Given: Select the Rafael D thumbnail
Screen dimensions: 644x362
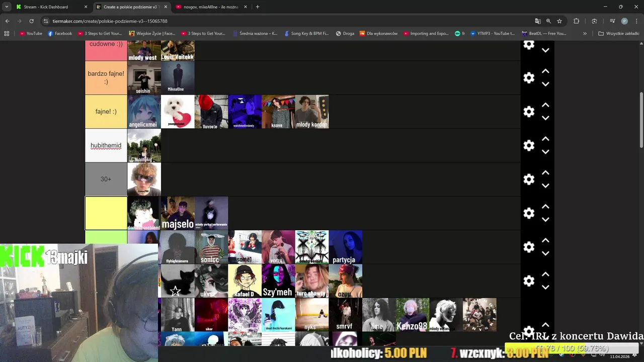Looking at the screenshot, I should (245, 281).
